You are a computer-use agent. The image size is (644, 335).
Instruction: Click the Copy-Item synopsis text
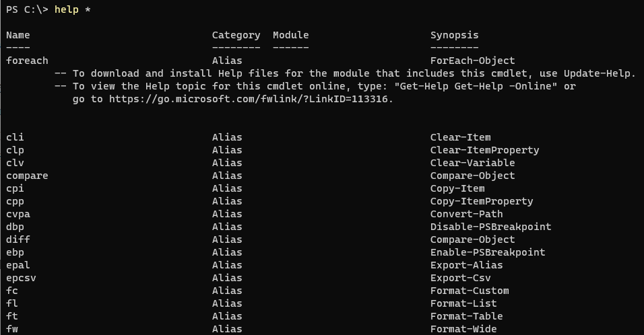[x=457, y=188]
